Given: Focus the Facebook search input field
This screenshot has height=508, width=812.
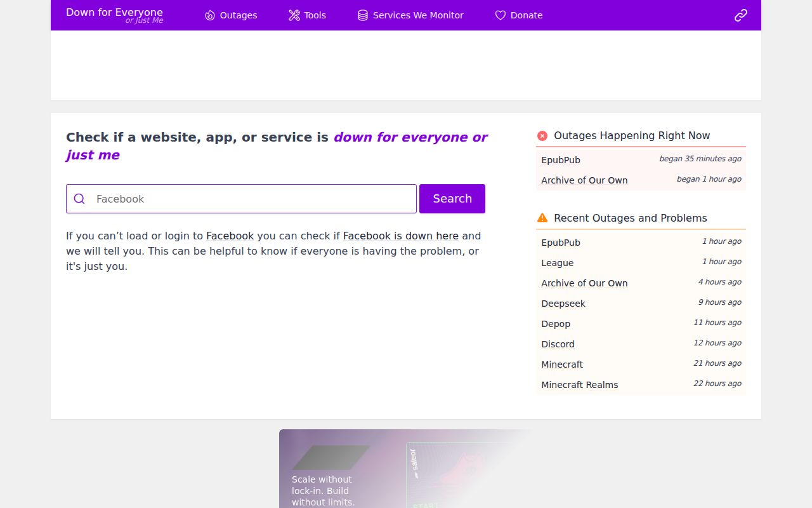Looking at the screenshot, I should (x=254, y=199).
